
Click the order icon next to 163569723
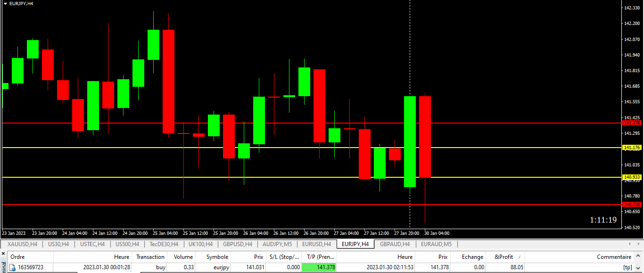[x=12, y=267]
